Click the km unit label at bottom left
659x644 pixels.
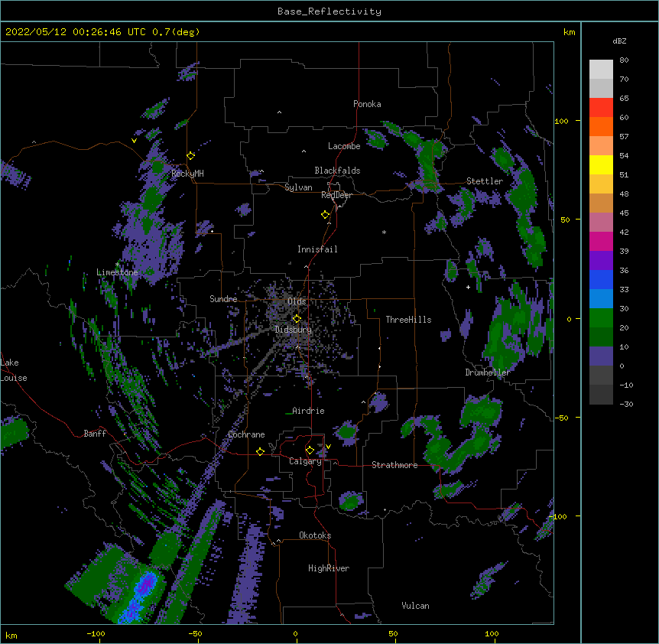click(11, 635)
